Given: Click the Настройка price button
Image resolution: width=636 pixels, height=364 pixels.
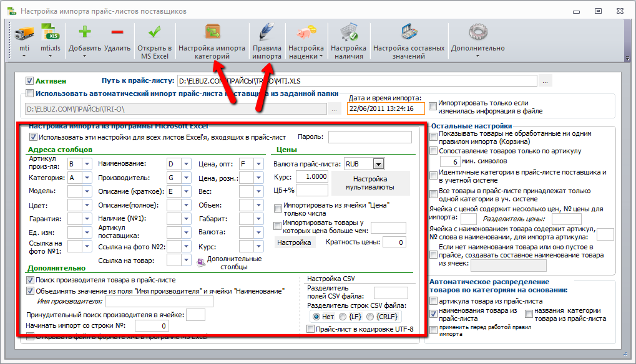Looking at the screenshot, I should [x=295, y=242].
